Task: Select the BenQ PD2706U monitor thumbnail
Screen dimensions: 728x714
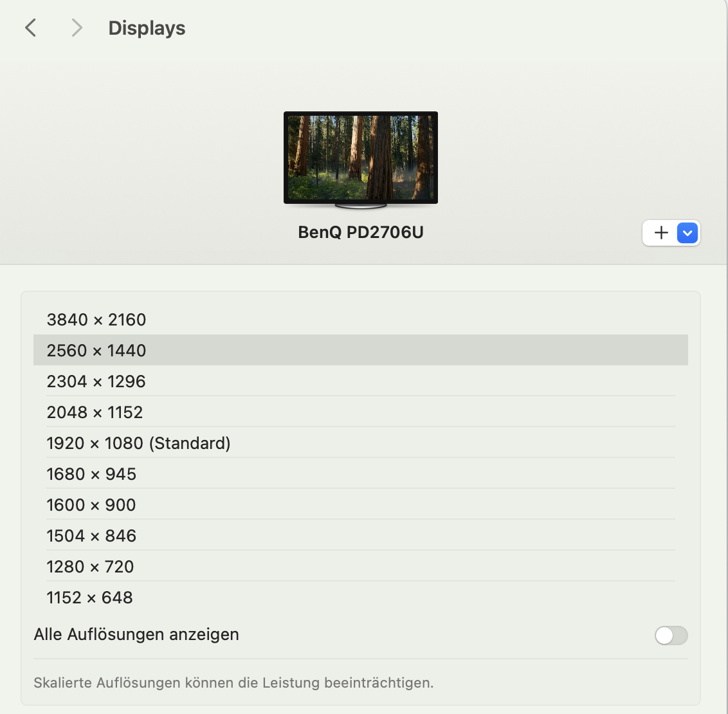Action: [361, 158]
